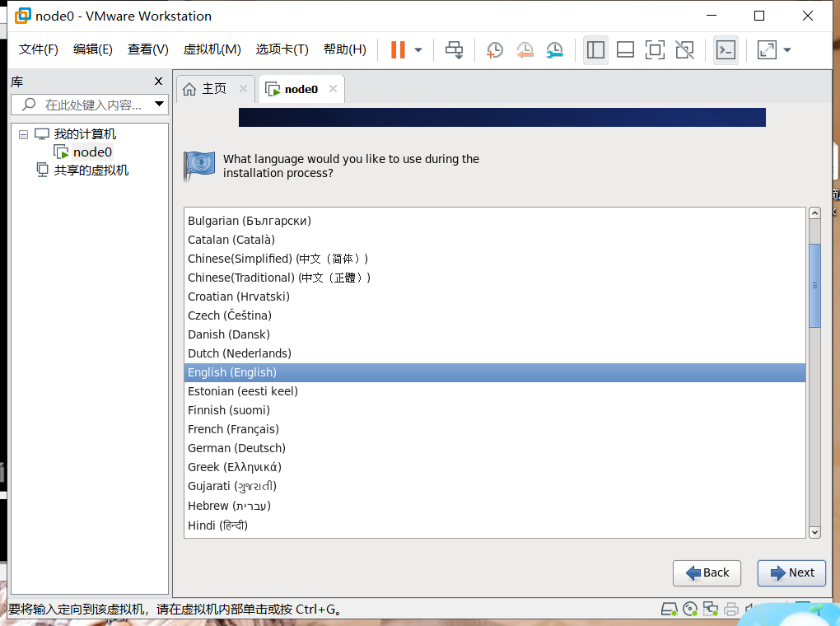This screenshot has height=626, width=840.
Task: Select Bulgarian (Български) language
Action: click(x=494, y=221)
